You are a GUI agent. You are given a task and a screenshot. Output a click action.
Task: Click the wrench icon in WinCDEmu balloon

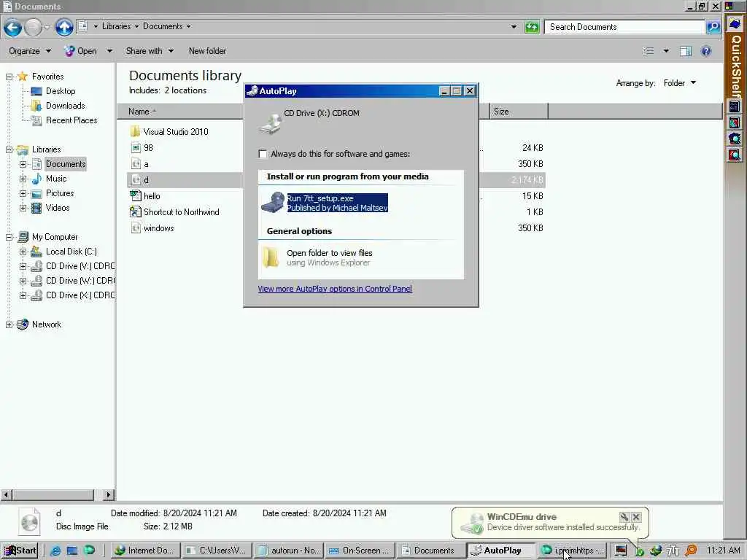[x=624, y=517]
